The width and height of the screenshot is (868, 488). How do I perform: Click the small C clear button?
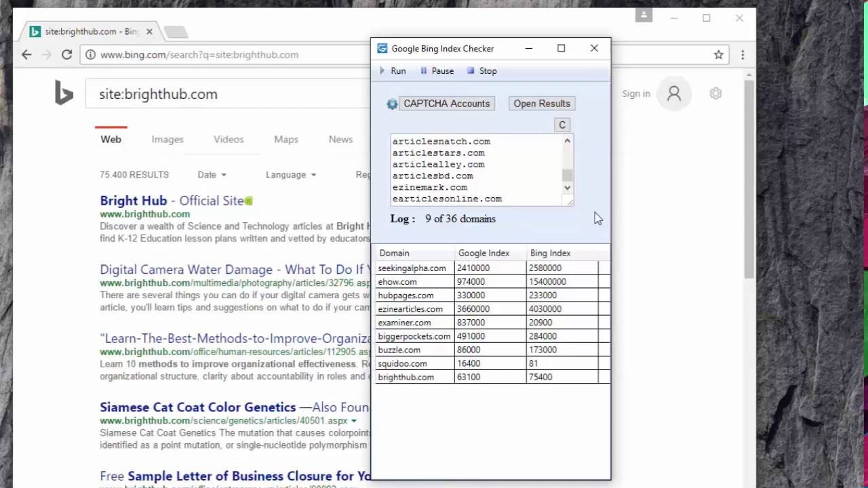pos(561,125)
